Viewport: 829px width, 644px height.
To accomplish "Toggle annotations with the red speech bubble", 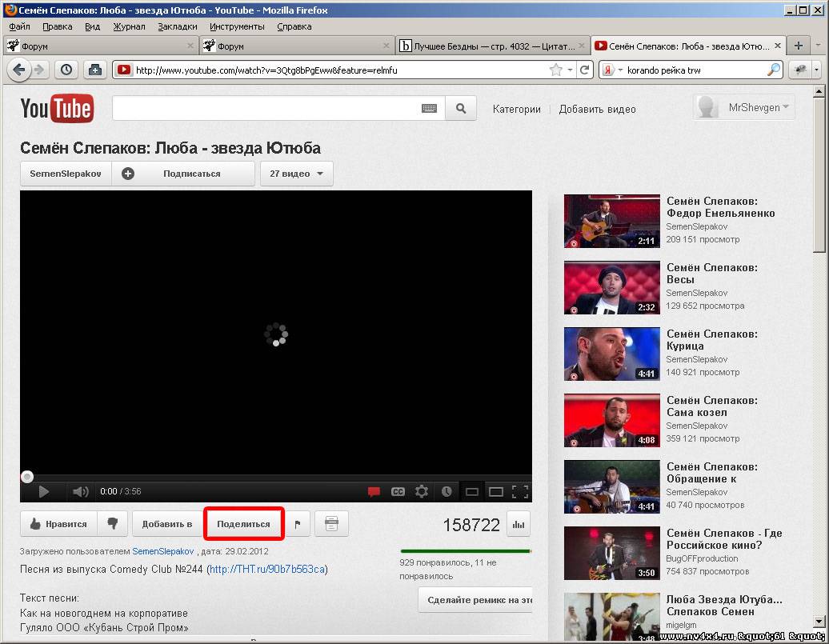I will pos(374,492).
